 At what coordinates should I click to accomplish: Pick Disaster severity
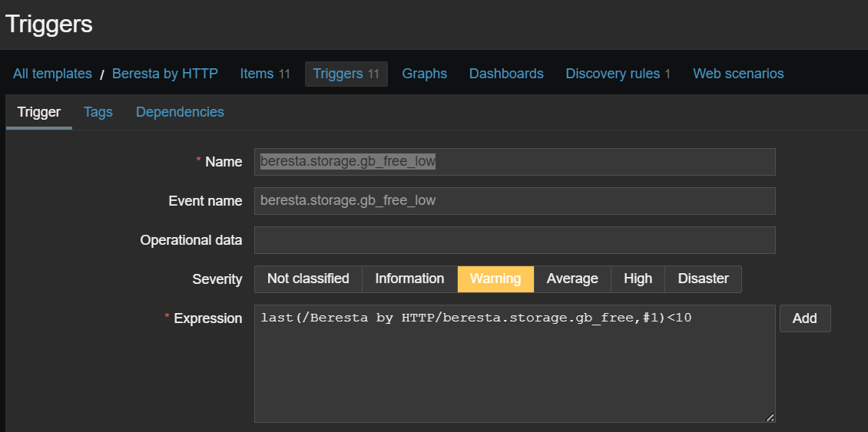tap(703, 279)
